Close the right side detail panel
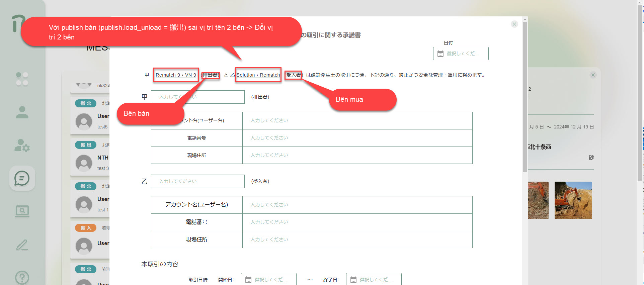The image size is (644, 285). [593, 75]
